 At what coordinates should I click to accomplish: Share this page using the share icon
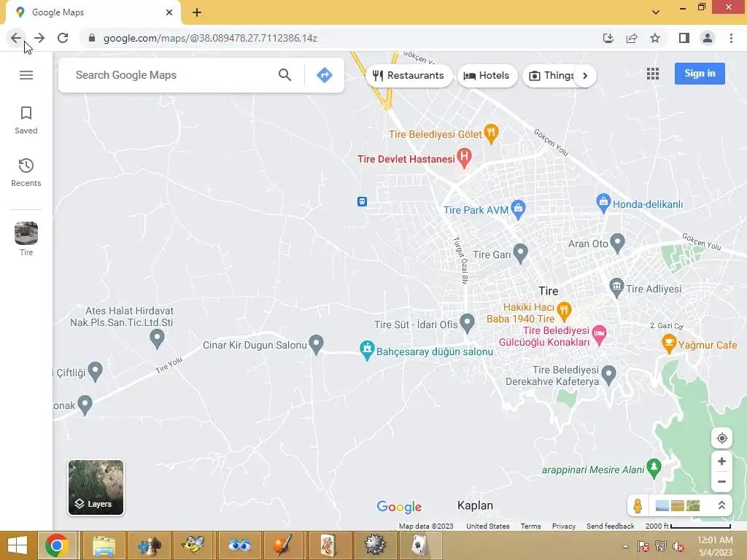632,38
